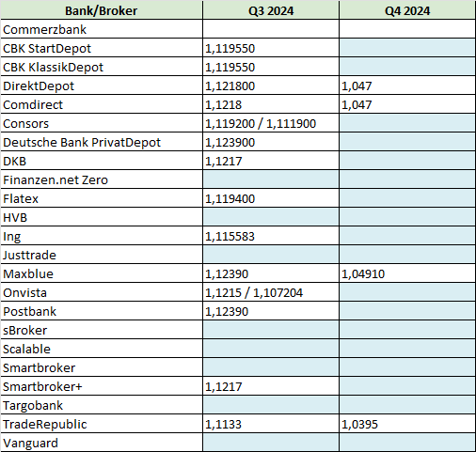Select the Q4 2024 column header
476x452 pixels.
pos(407,10)
